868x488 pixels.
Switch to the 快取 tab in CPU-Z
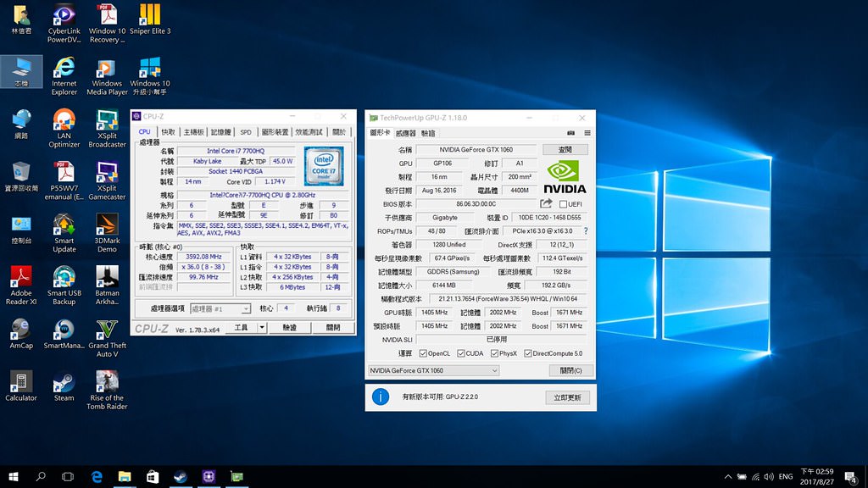coord(169,131)
